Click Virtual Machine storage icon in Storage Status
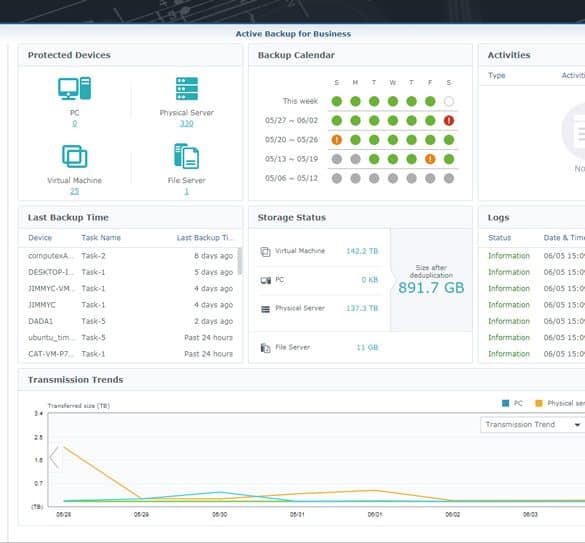Viewport: 585px width, 543px height. pyautogui.click(x=265, y=252)
